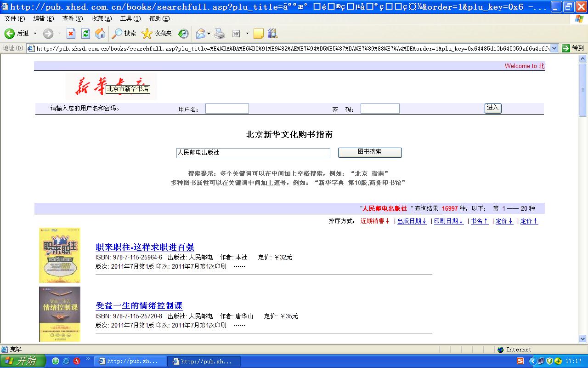Open the 编辑(E) menu
Image resolution: width=588 pixels, height=368 pixels.
click(44, 18)
